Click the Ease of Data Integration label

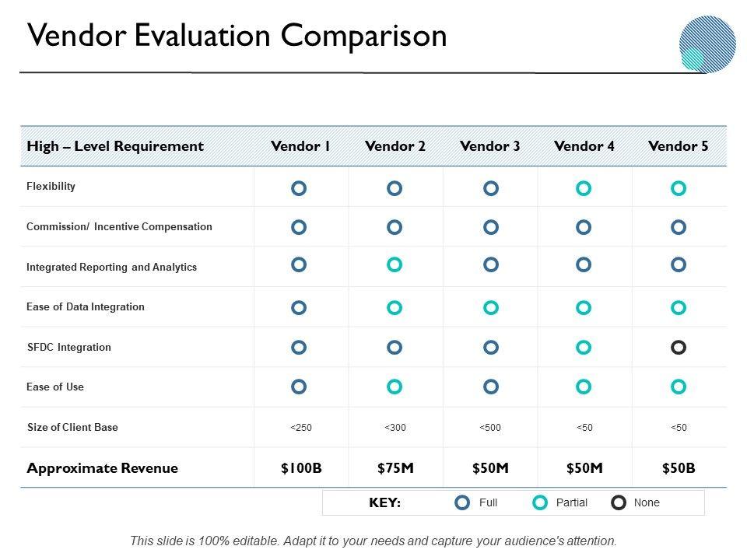point(86,307)
